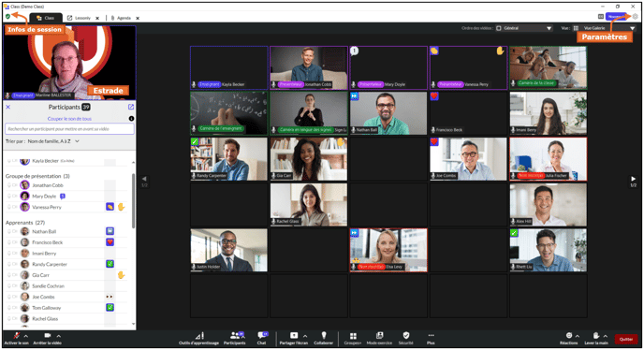Image resolution: width=644 pixels, height=350 pixels.
Task: Open the Vue Galerie dropdown
Action: coord(604,28)
